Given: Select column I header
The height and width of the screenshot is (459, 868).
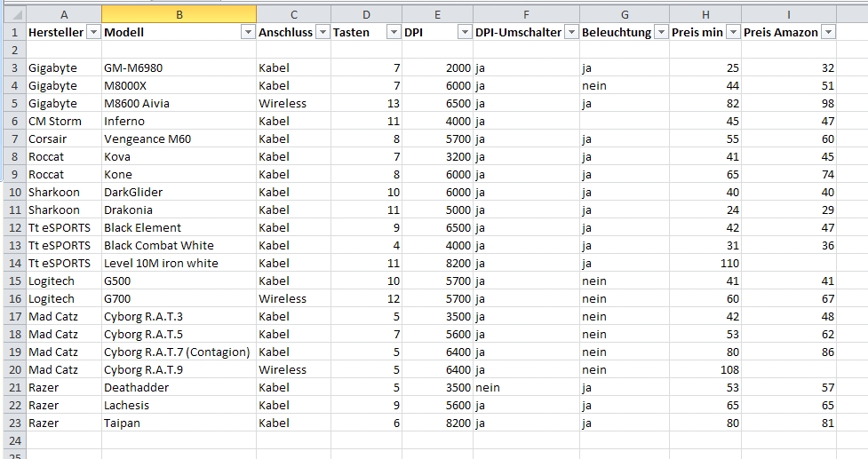Looking at the screenshot, I should click(789, 15).
